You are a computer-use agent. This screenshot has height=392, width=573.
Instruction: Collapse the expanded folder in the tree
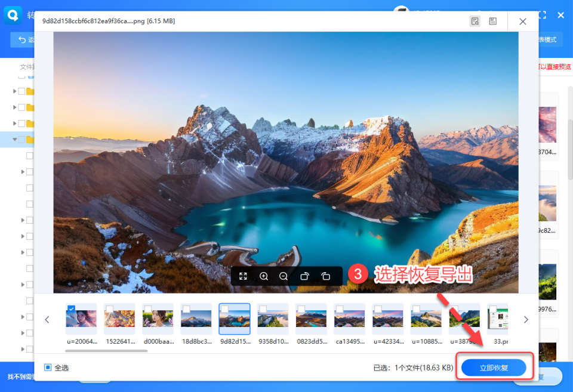15,140
